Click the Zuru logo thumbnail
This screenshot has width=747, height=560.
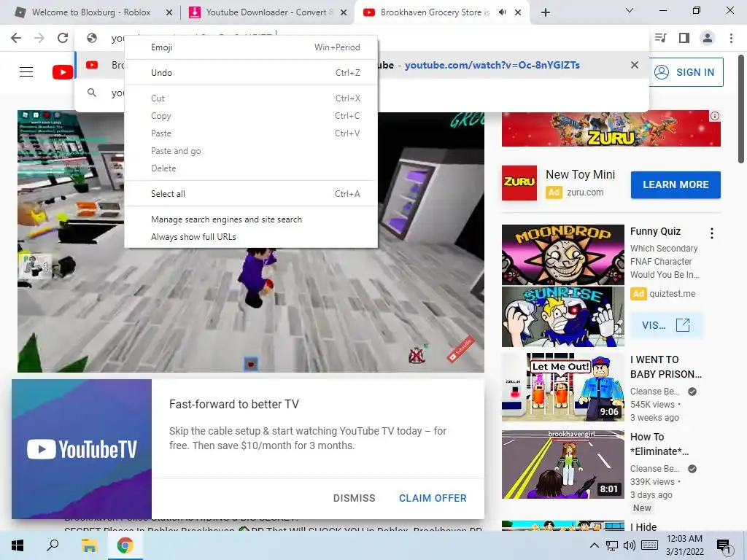pos(519,183)
